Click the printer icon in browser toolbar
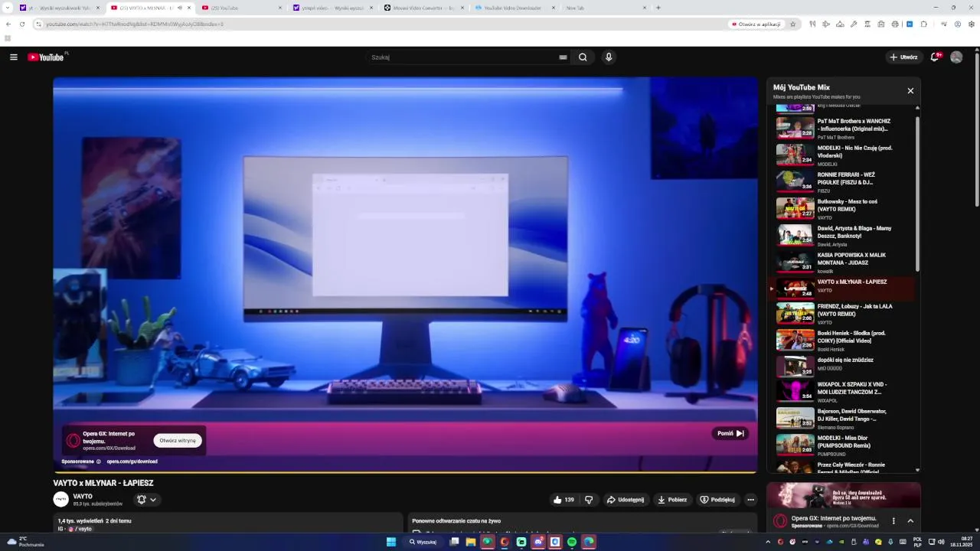Screen dimensions: 980x551 click(x=895, y=24)
